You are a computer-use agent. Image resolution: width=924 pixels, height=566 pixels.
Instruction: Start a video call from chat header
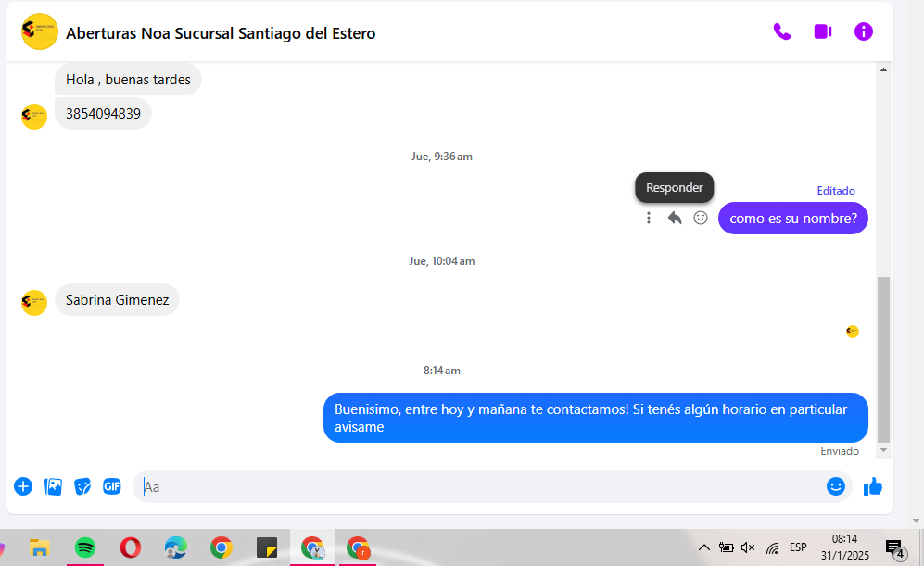click(x=822, y=31)
